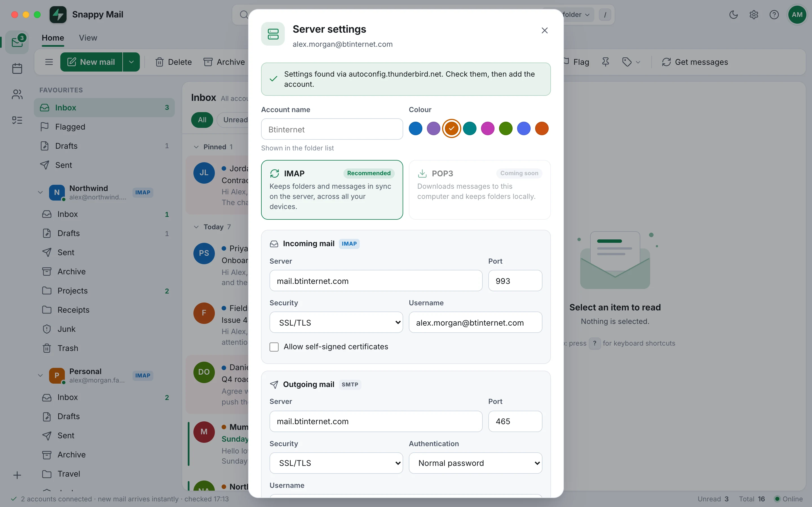Collapse the Northwind account tree
The image size is (812, 507).
tap(40, 192)
